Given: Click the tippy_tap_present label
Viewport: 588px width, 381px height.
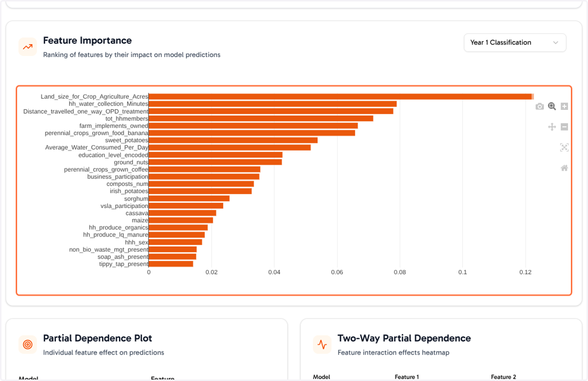Looking at the screenshot, I should (123, 264).
